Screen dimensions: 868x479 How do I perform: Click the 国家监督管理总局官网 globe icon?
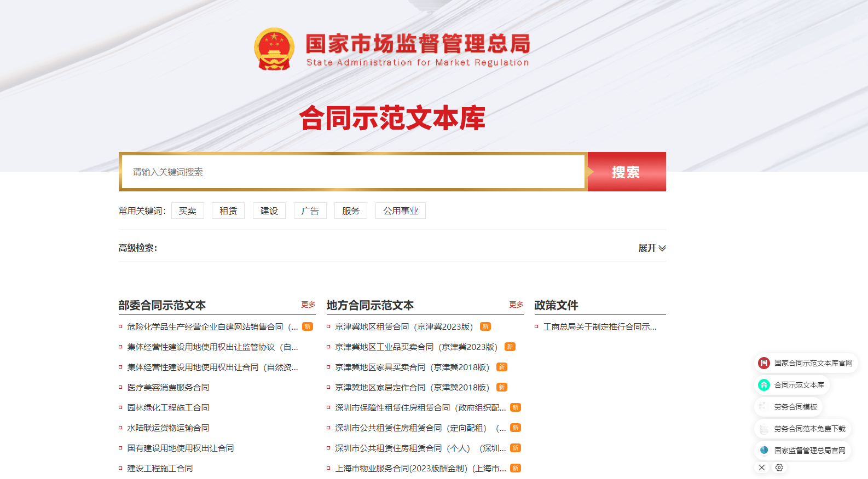(764, 451)
